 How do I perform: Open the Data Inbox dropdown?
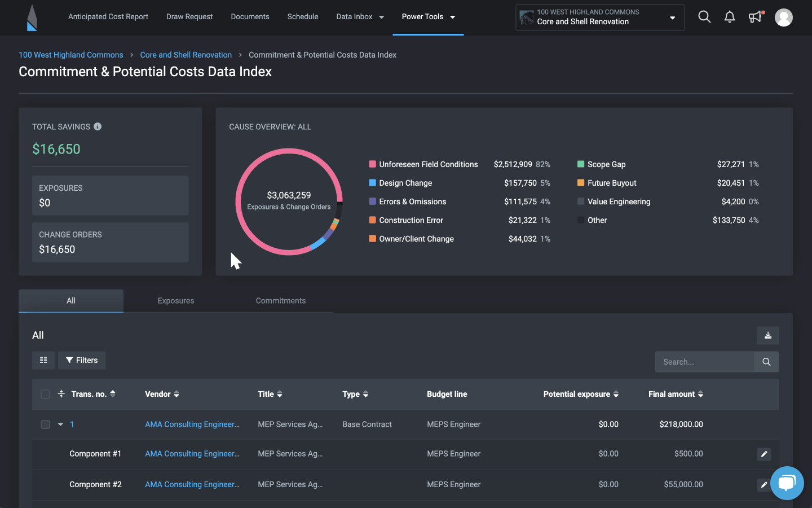pyautogui.click(x=360, y=17)
